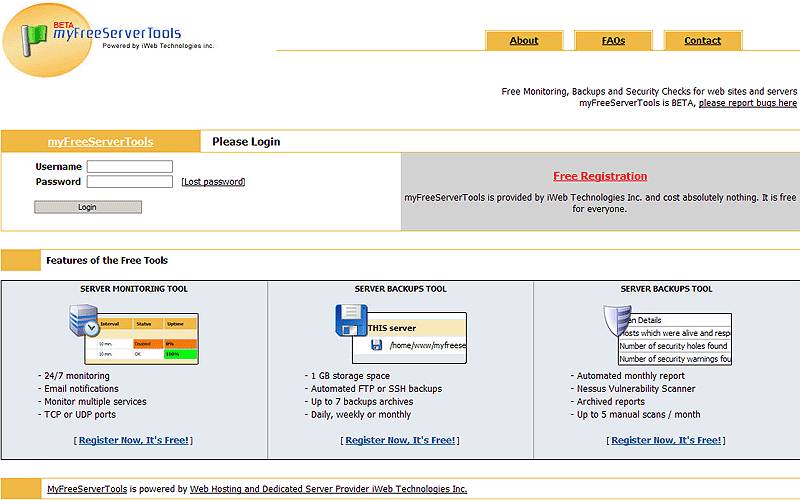
Task: Click the Email notifications feature text
Action: tap(81, 389)
